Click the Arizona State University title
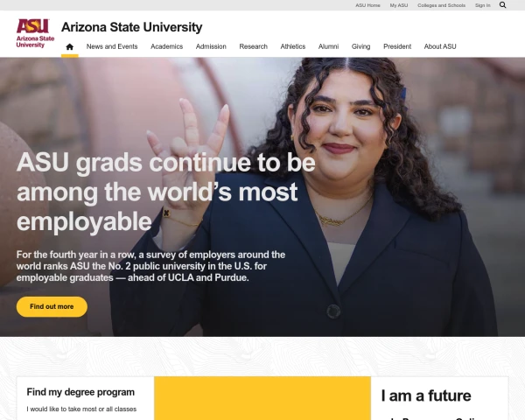 coord(131,27)
